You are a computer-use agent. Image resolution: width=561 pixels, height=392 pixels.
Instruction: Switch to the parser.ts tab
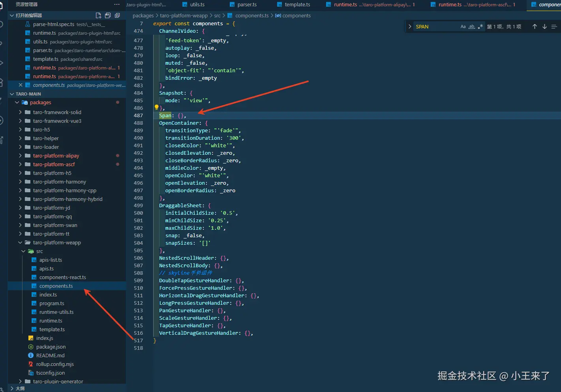247,5
